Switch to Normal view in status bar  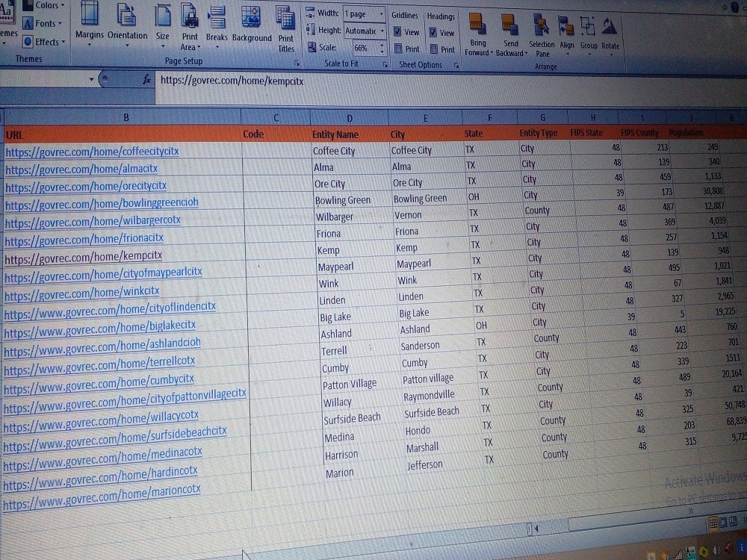713,523
